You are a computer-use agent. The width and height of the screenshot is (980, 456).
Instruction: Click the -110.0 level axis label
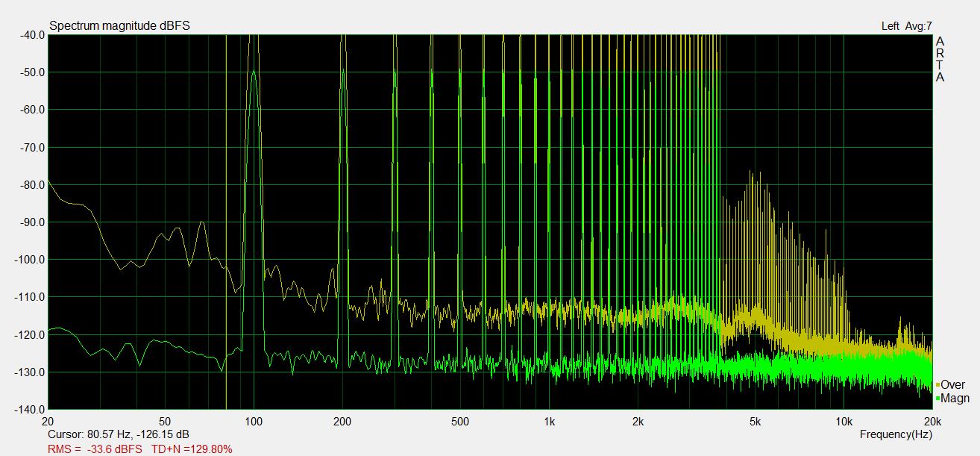29,297
